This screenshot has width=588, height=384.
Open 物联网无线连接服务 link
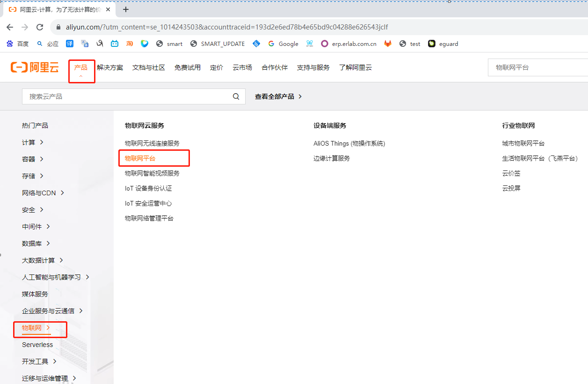point(152,143)
